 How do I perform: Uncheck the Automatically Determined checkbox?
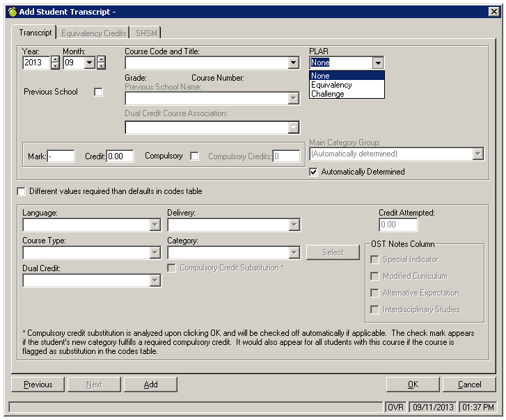tap(315, 172)
